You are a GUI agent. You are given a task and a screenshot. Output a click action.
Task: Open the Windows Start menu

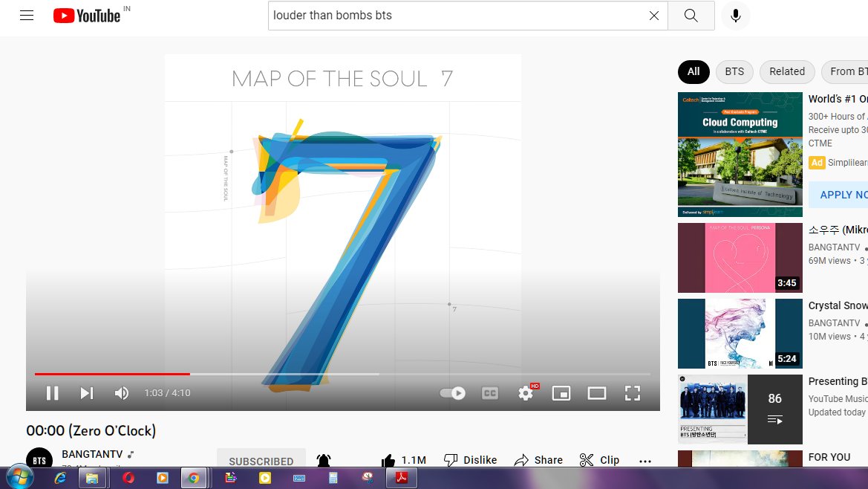tap(19, 477)
